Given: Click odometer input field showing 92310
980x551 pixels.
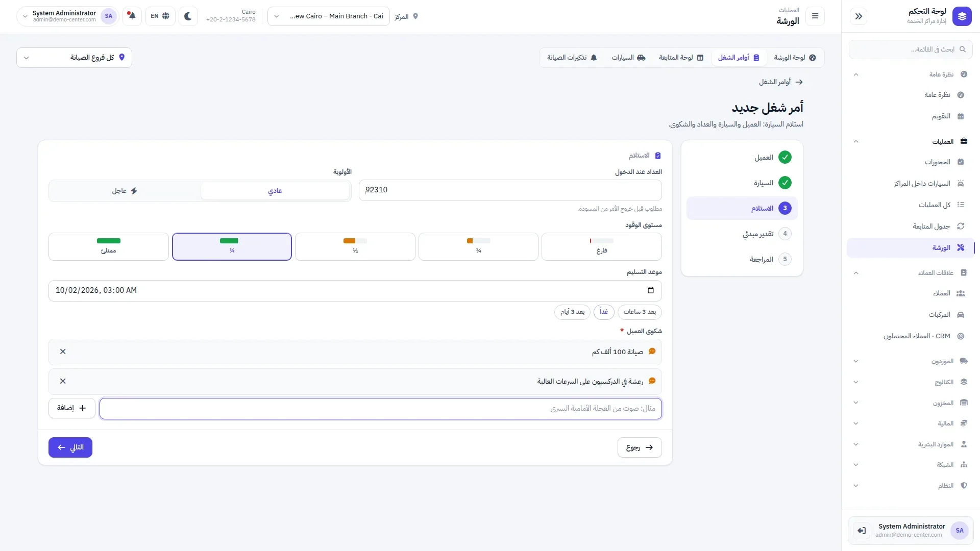Looking at the screenshot, I should point(510,190).
